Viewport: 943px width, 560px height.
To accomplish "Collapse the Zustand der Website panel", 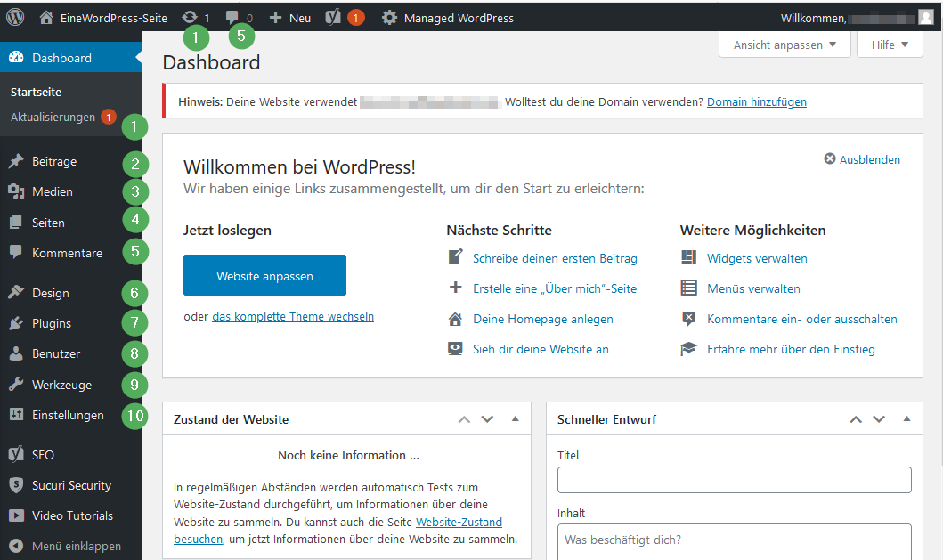I will [x=516, y=418].
